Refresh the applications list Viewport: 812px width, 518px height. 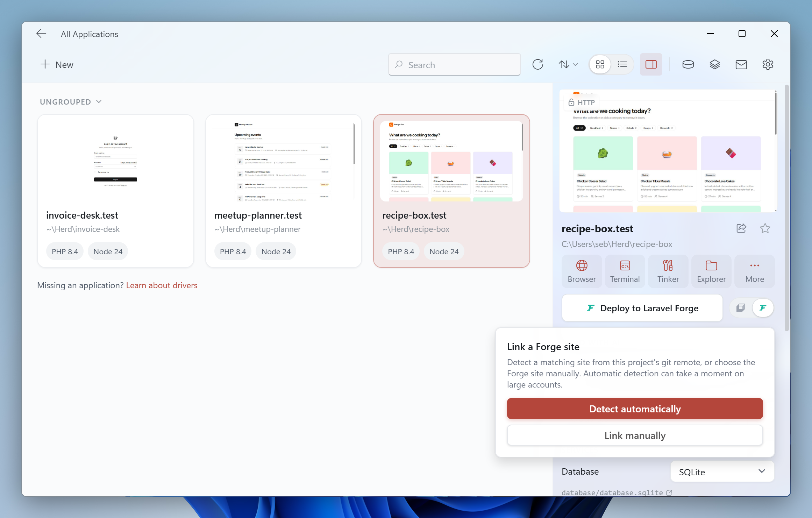pos(538,65)
